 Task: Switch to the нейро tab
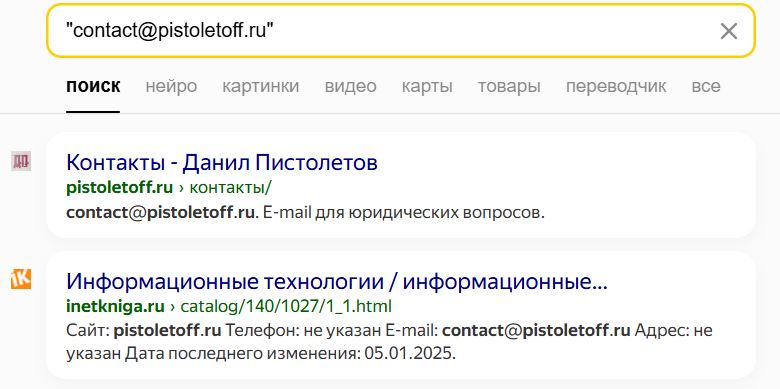tap(171, 86)
